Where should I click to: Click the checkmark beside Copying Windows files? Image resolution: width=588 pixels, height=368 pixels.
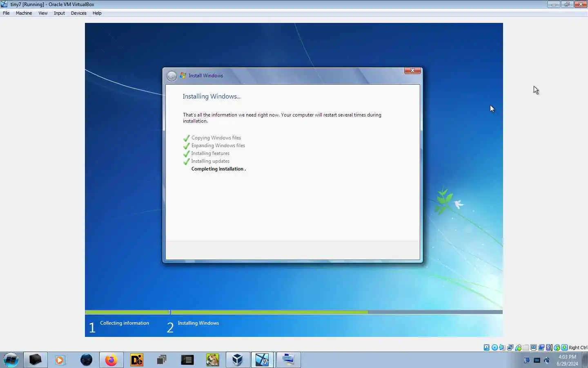point(187,138)
